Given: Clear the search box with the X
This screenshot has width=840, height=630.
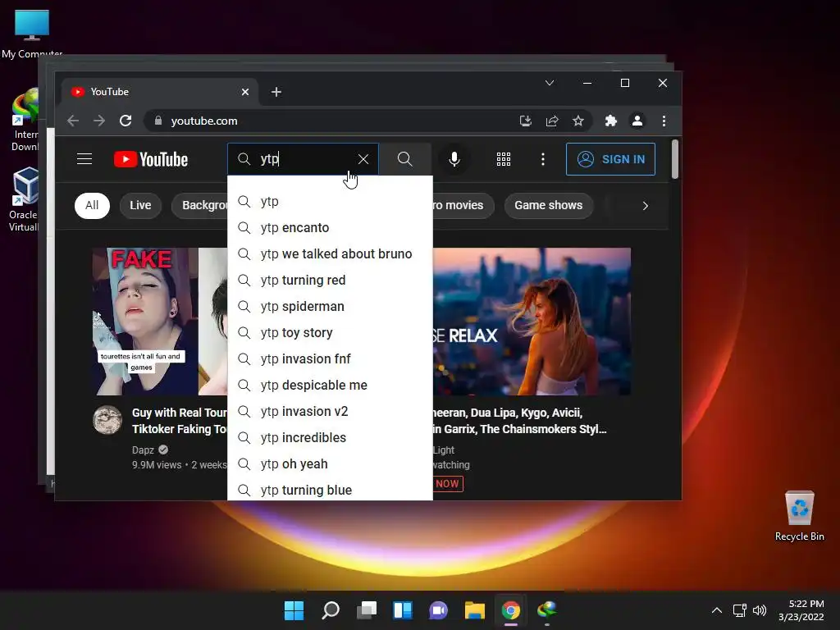Looking at the screenshot, I should (x=363, y=159).
